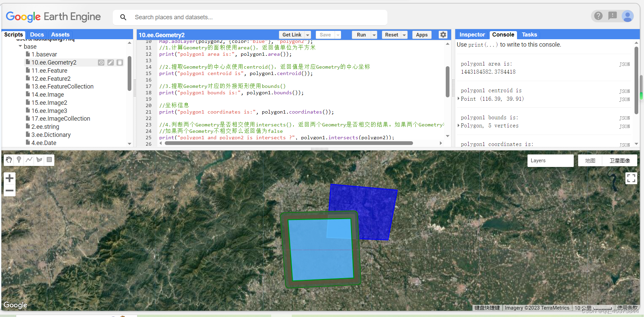Switch to the Assets tab
The image size is (644, 317).
tap(60, 34)
